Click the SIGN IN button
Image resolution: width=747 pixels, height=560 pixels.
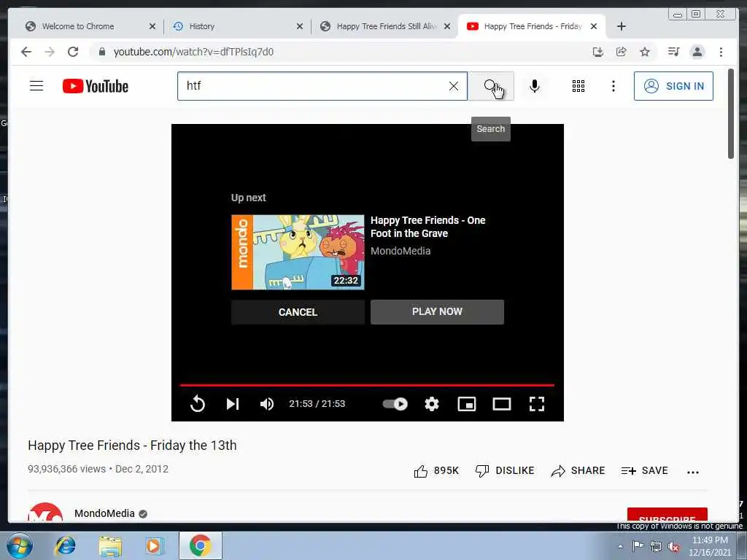coord(673,86)
